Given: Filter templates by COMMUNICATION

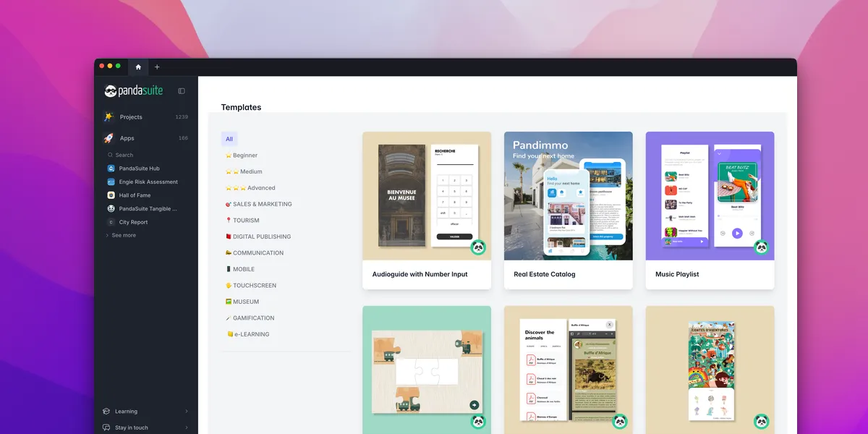Looking at the screenshot, I should point(254,253).
